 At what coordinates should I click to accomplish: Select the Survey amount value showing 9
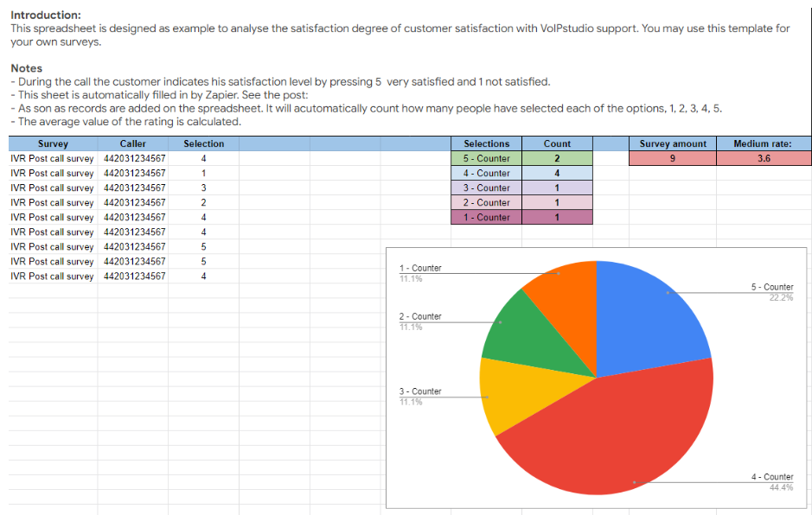[673, 158]
